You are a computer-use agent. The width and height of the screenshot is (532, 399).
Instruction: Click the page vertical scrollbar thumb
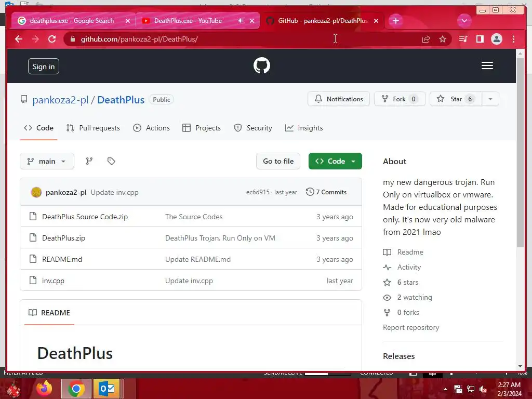520,153
